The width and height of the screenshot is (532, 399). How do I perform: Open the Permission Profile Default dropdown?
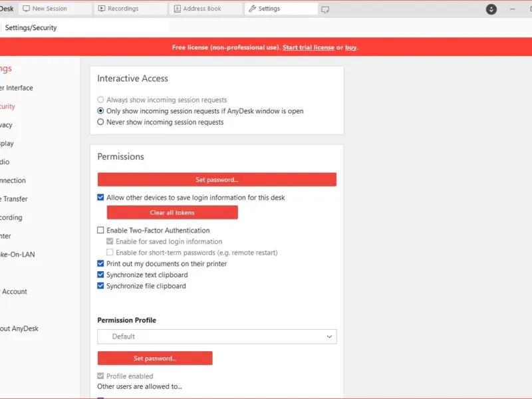217,336
